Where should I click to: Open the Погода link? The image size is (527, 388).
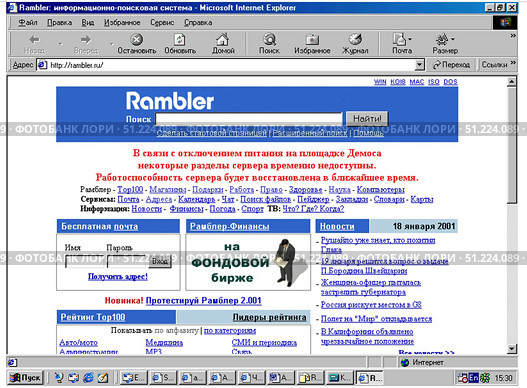(222, 209)
